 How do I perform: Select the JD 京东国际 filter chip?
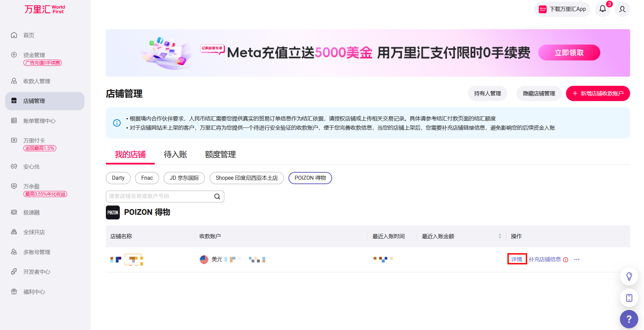[x=184, y=178]
